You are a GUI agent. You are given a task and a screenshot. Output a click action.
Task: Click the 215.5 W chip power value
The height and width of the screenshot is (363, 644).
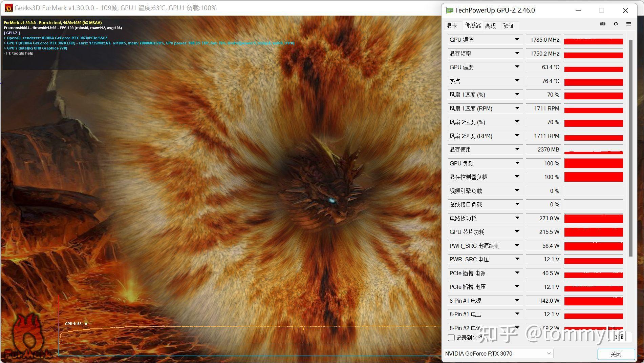click(x=543, y=232)
